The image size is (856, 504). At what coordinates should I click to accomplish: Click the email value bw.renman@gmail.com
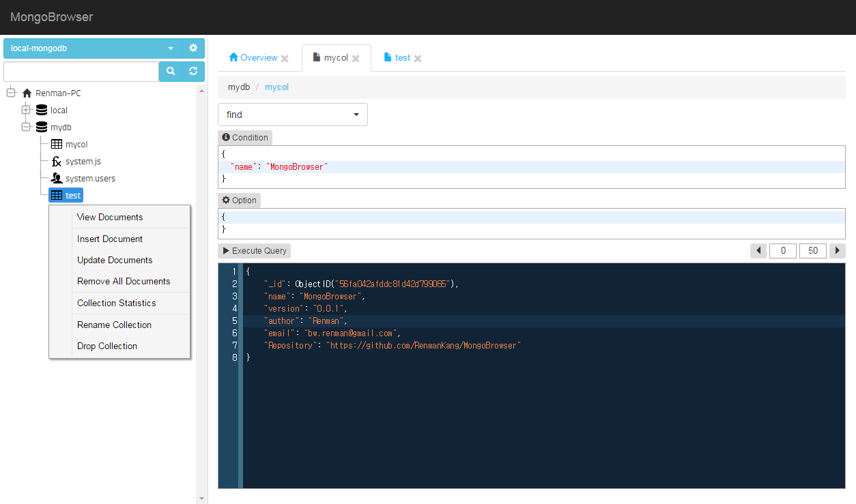point(349,333)
